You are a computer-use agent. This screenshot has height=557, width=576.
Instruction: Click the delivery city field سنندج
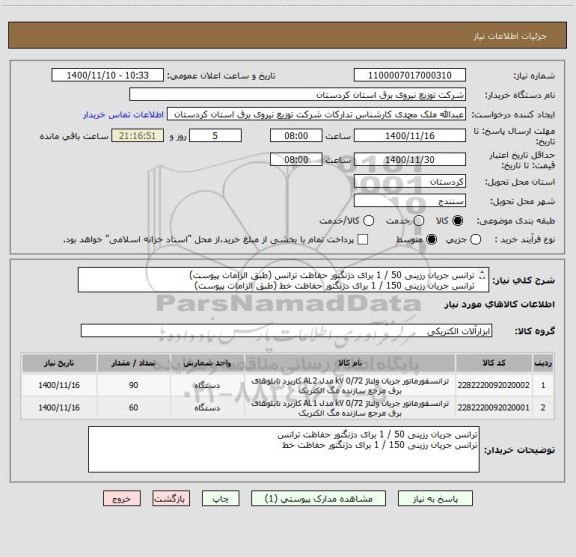point(410,201)
